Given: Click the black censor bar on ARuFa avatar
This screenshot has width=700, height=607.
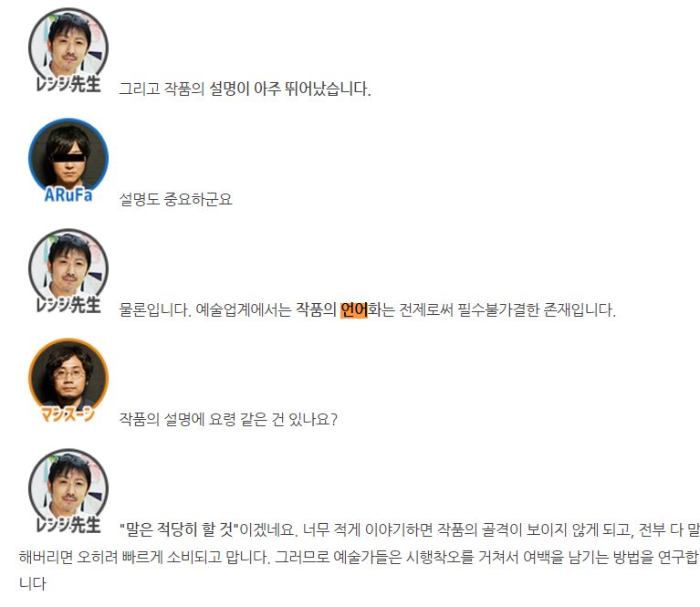Looking at the screenshot, I should (68, 157).
